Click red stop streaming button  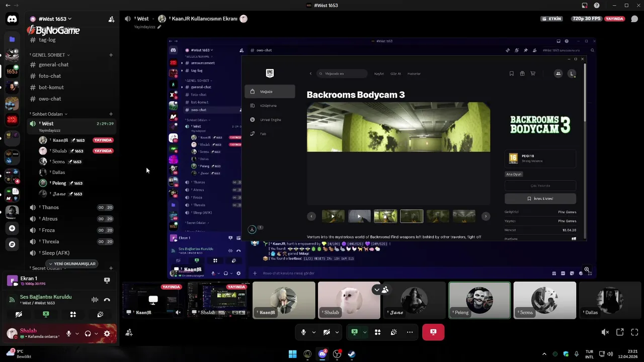tap(433, 332)
